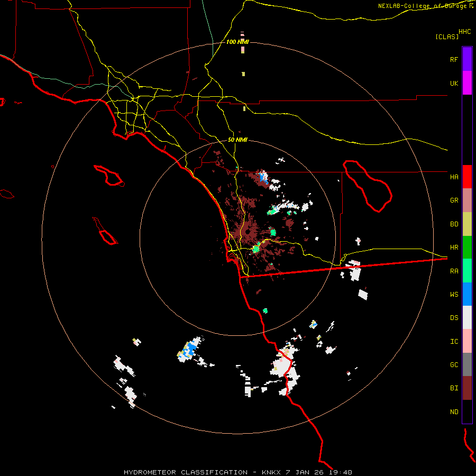Screen dimensions: 476x476
Task: Click the HA legend label
Action: tap(454, 177)
